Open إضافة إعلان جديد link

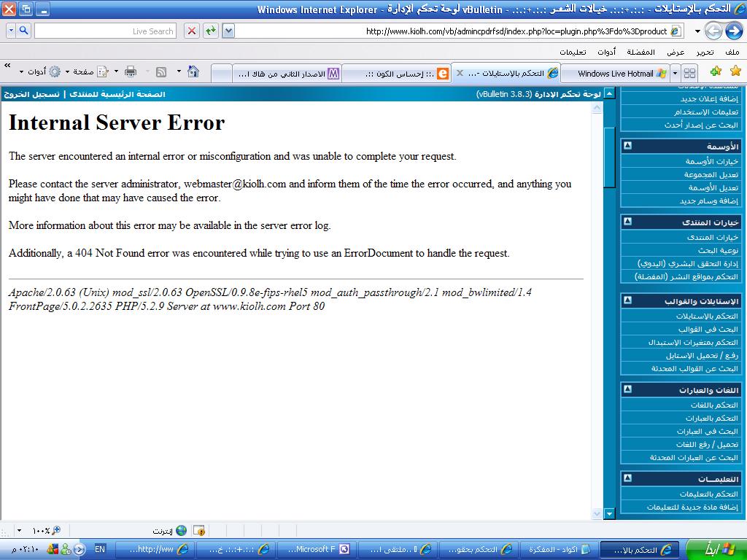coord(709,98)
